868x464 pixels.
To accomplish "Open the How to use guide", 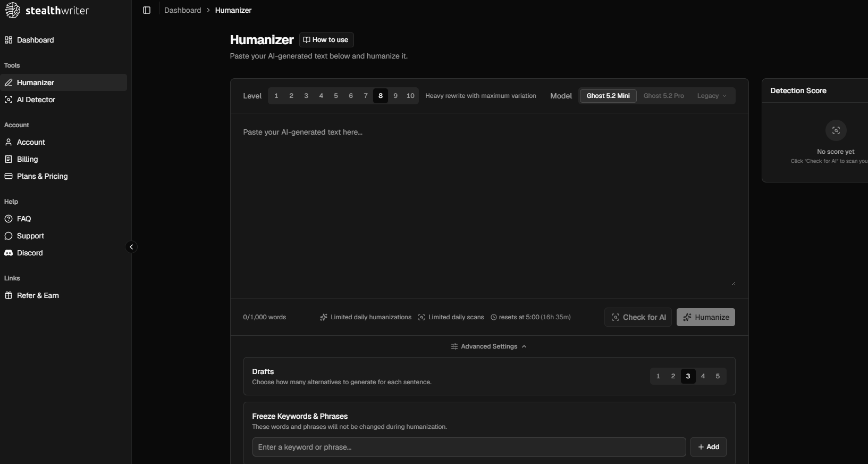I will 326,40.
